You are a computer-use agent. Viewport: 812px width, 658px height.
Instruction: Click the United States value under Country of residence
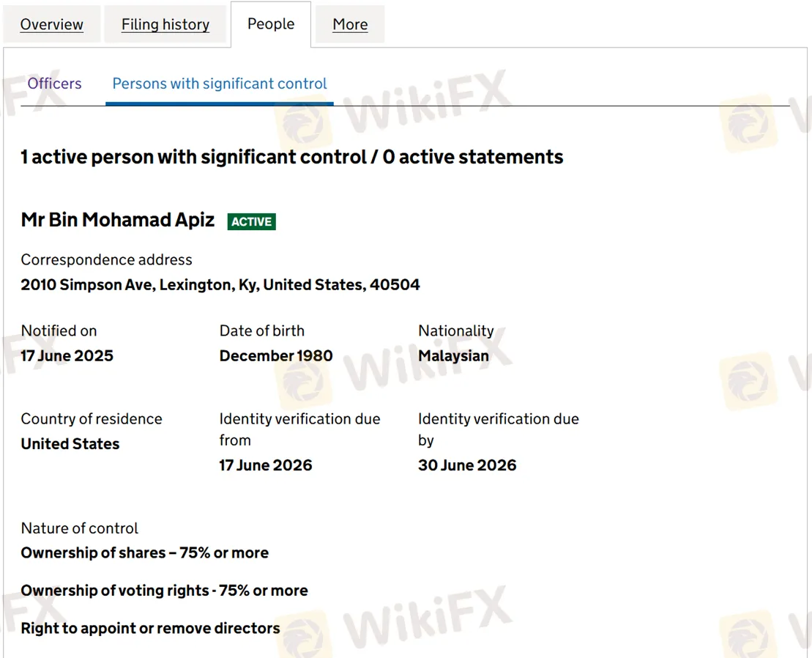point(70,444)
